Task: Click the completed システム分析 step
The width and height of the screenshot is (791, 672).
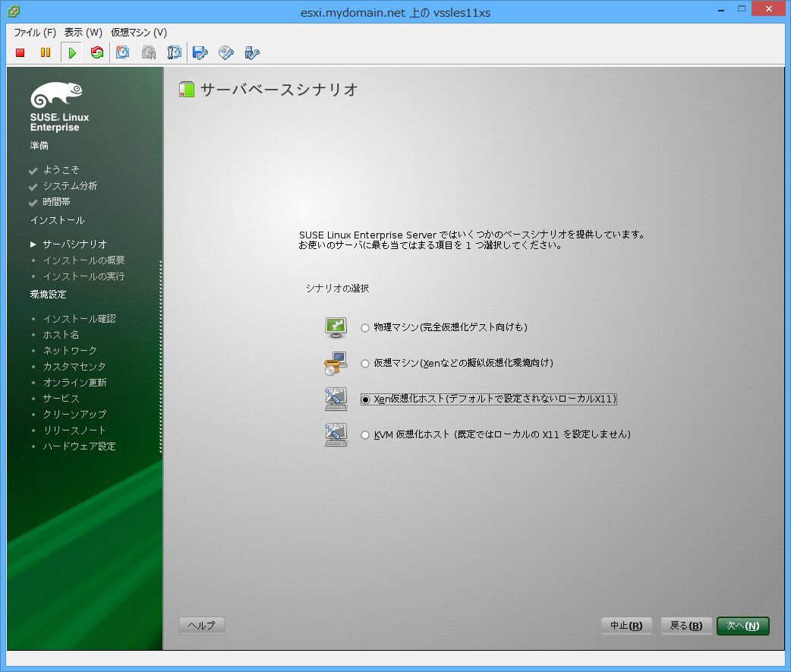Action: (70, 186)
